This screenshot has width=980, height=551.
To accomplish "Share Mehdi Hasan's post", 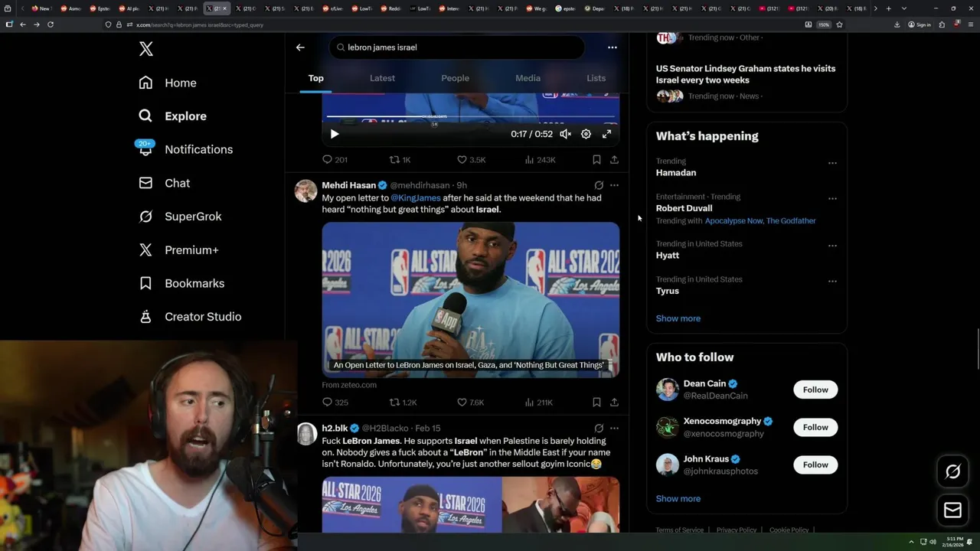I will (x=614, y=403).
